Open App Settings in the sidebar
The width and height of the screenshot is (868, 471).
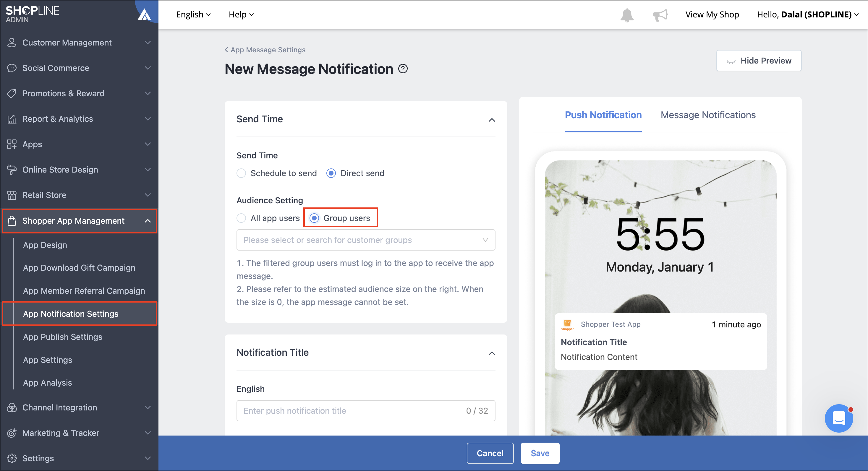coord(48,360)
